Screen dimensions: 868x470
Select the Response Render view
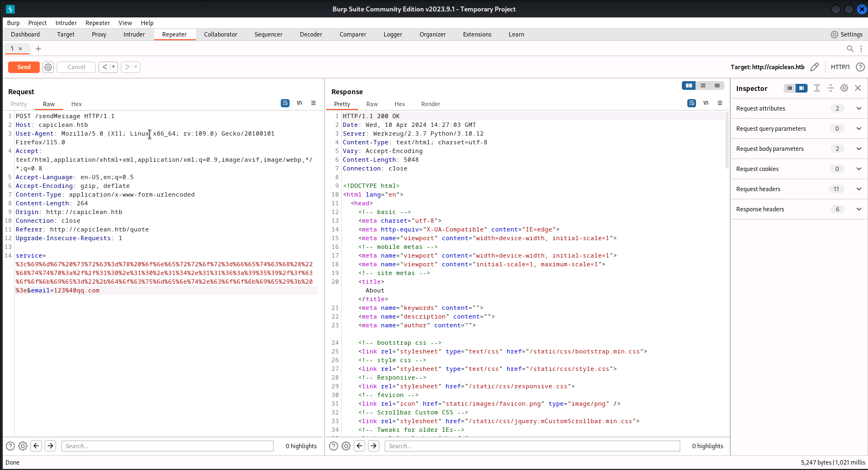pos(430,104)
